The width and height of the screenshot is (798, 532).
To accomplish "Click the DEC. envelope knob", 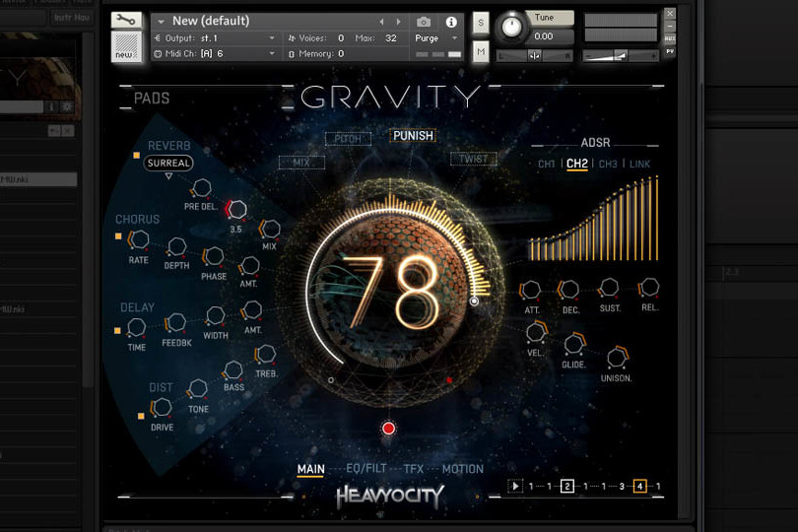I will coord(568,290).
